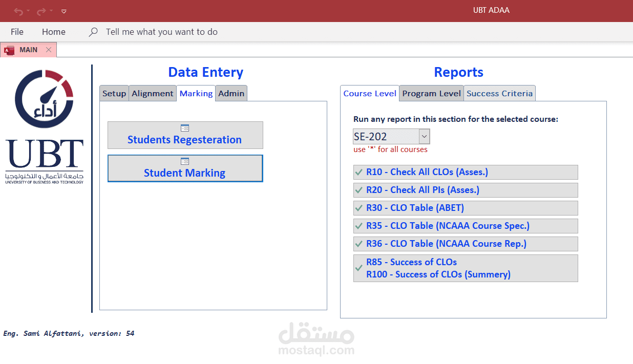The width and height of the screenshot is (633, 364).
Task: Click the Access form icon on MAIN tab
Action: pyautogui.click(x=9, y=50)
